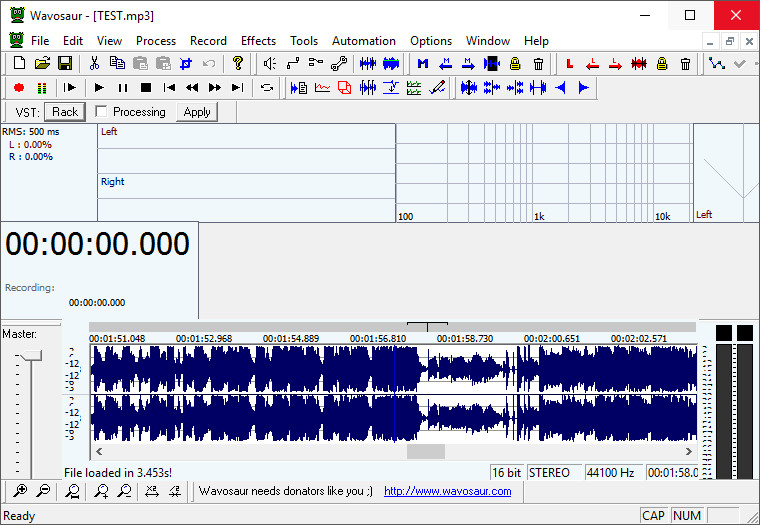Screen dimensions: 760x525
Task: Pause playback
Action: tap(123, 88)
